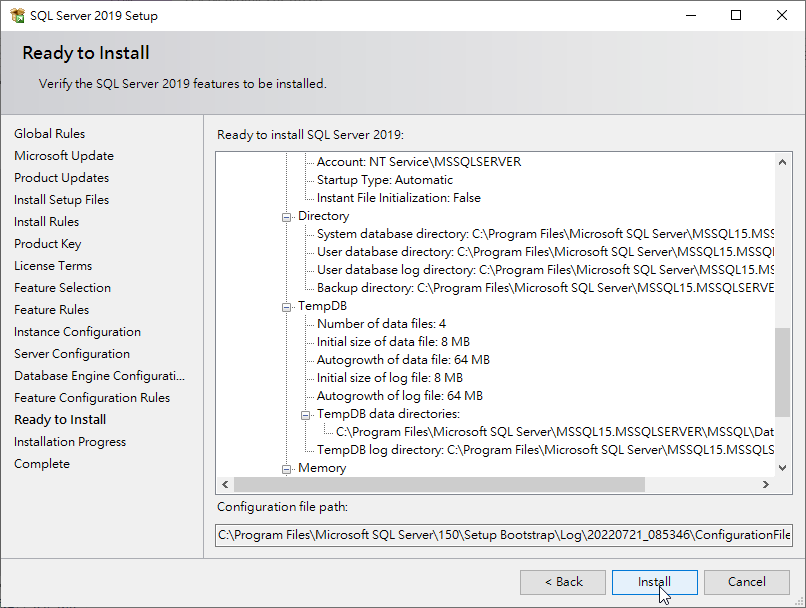
Task: Select TempDB log directory row
Action: [x=545, y=450]
